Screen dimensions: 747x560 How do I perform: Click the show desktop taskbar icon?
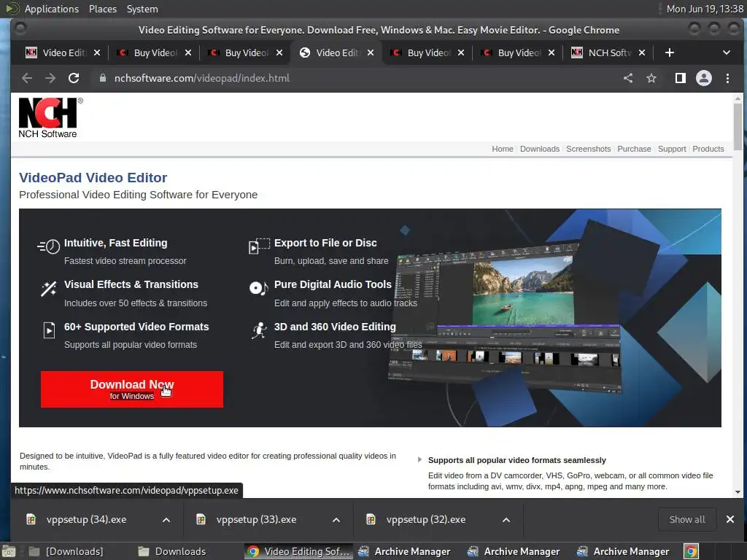(x=9, y=551)
